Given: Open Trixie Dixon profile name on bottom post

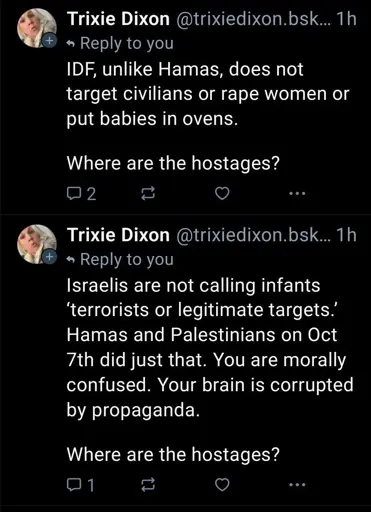Looking at the screenshot, I should 118,235.
